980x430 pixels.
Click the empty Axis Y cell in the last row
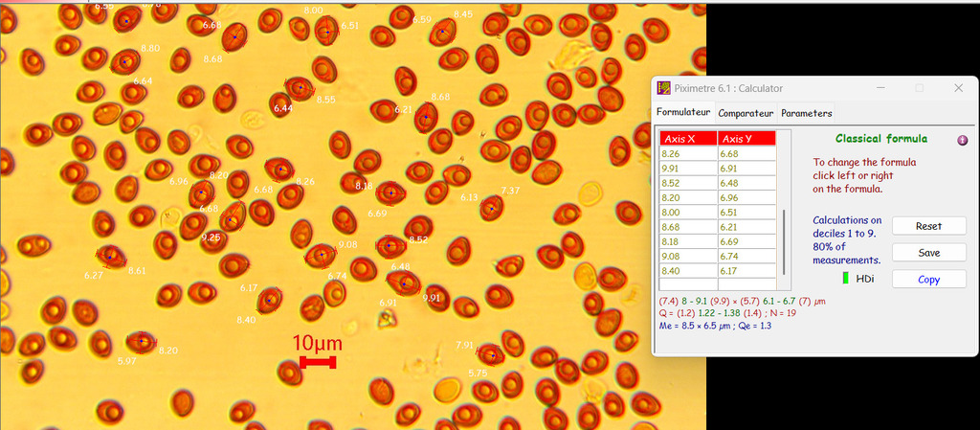coord(746,285)
